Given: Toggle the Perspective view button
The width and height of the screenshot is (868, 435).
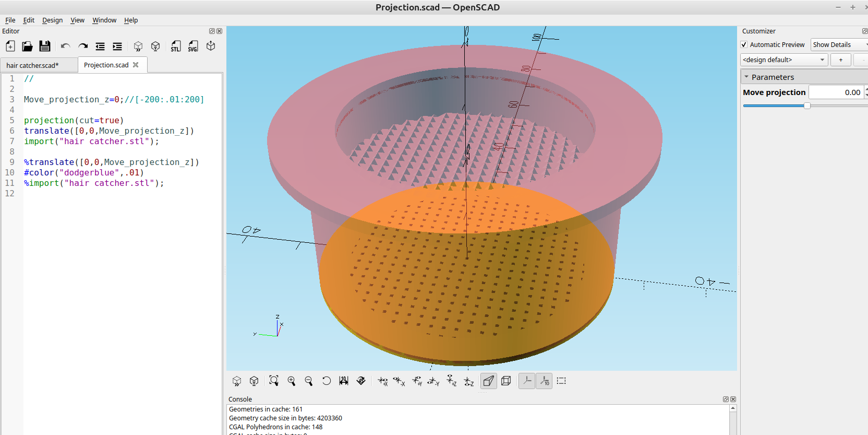Looking at the screenshot, I should 488,381.
